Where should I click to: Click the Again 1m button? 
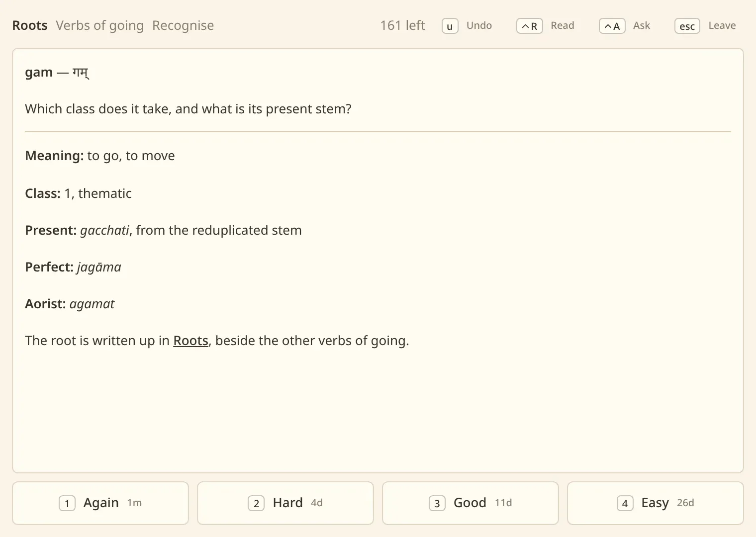(x=100, y=503)
